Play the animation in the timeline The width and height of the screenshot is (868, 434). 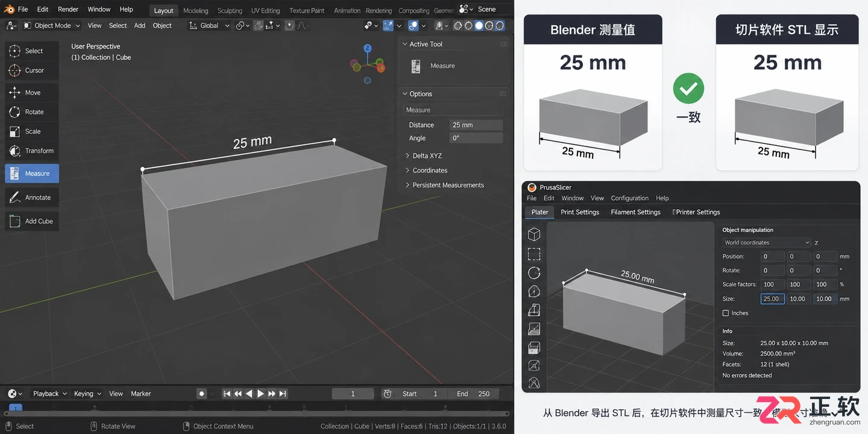260,394
